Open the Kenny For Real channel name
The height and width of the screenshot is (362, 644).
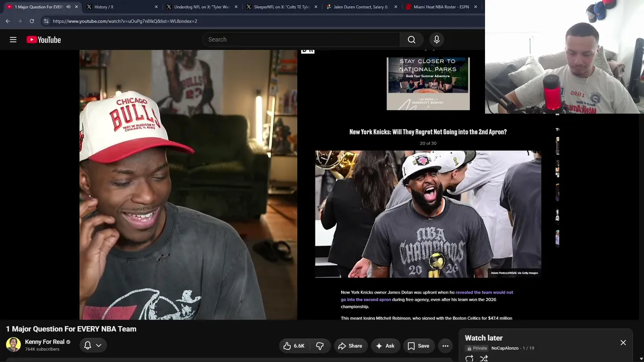coord(45,342)
